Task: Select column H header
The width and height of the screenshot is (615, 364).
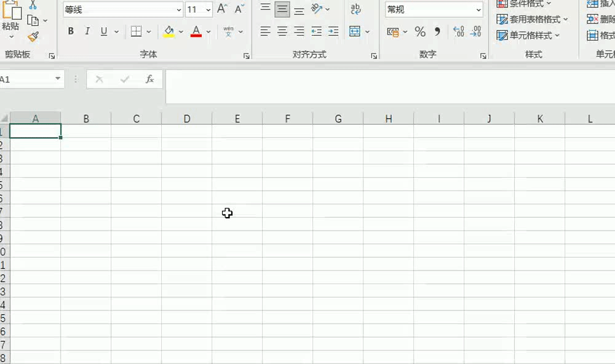Action: (388, 119)
